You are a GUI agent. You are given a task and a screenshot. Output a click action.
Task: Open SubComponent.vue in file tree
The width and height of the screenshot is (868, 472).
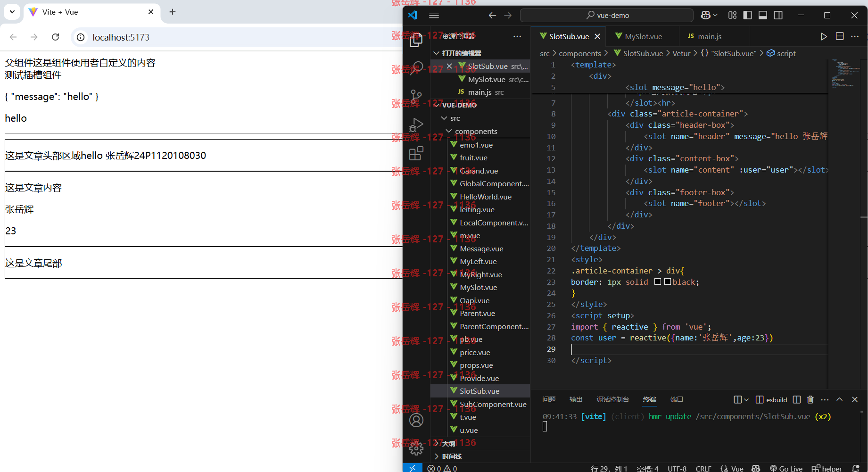pyautogui.click(x=480, y=404)
